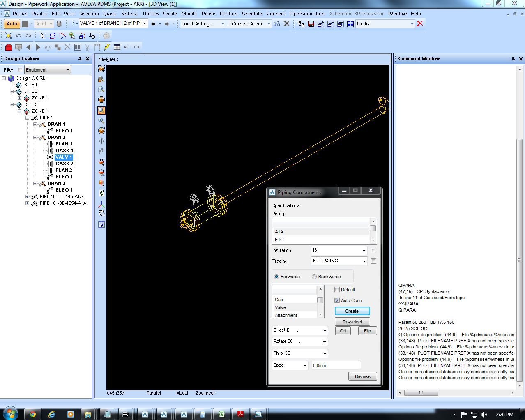Viewport: 525px width, 420px height.
Task: Click the Ori button
Action: click(x=343, y=331)
